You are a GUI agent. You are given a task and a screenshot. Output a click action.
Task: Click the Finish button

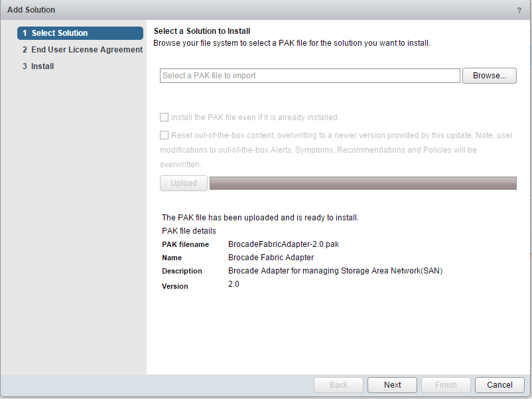[x=446, y=385]
